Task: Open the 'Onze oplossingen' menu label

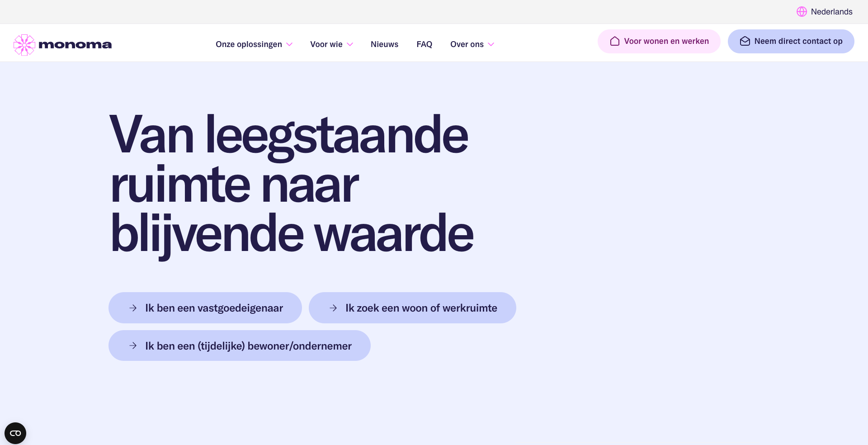Action: click(x=249, y=44)
